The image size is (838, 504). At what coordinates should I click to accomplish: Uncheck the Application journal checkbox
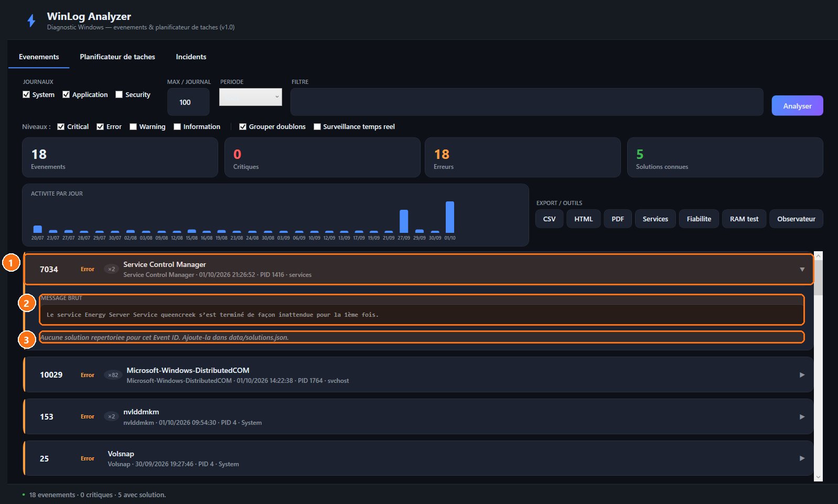click(66, 94)
